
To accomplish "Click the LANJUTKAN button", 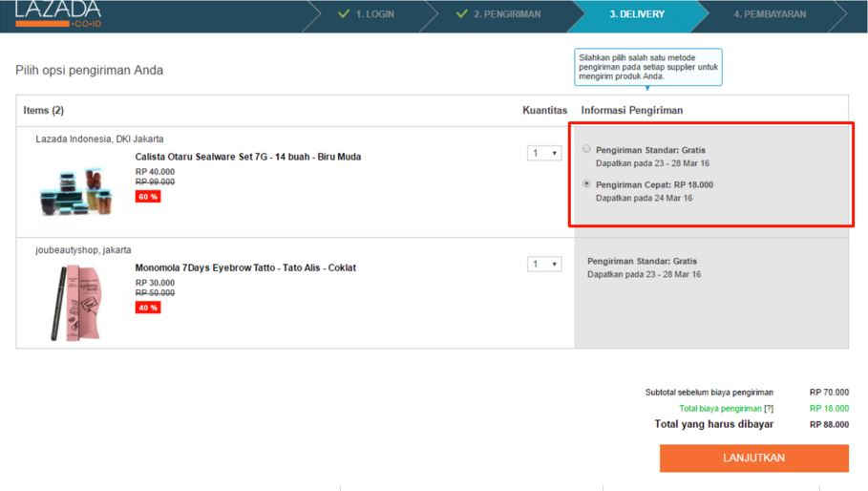I will click(754, 459).
